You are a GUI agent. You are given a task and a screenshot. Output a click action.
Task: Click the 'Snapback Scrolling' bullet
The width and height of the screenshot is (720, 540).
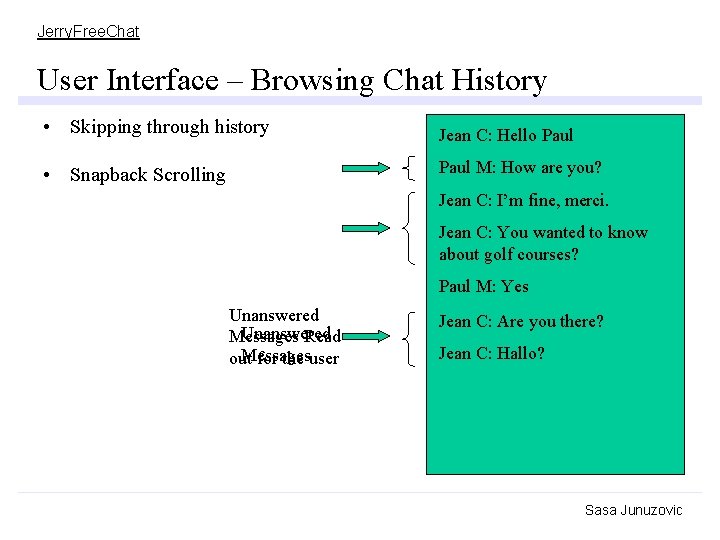pos(147,175)
